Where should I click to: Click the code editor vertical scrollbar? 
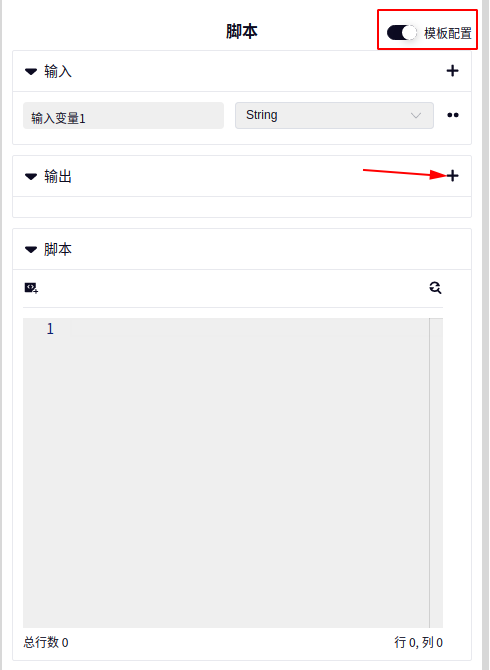436,473
